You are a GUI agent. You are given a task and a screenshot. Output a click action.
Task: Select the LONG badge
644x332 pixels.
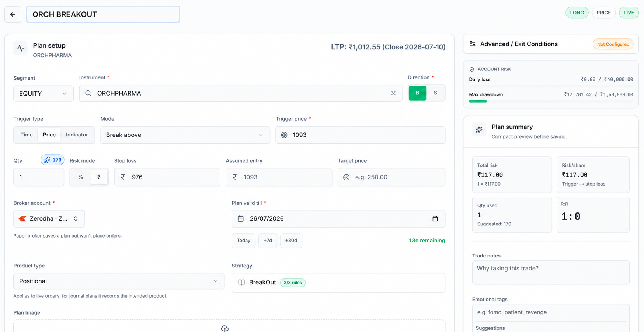point(577,13)
